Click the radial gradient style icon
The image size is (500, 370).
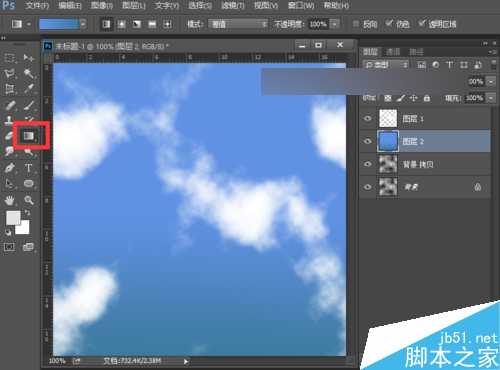tap(121, 24)
